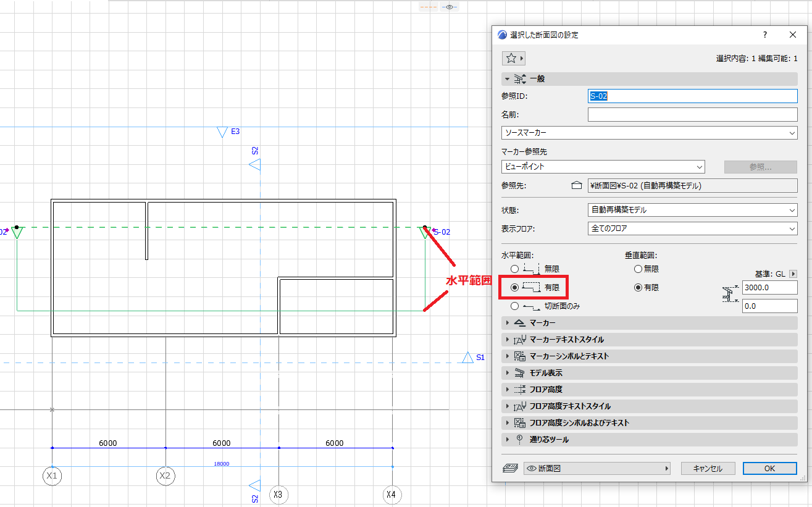Click the キャンセル button
812x507 pixels.
pos(708,469)
